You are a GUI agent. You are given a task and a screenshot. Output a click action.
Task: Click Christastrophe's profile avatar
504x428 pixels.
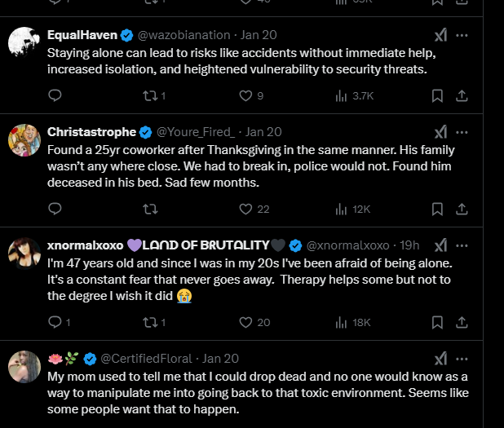(x=25, y=140)
